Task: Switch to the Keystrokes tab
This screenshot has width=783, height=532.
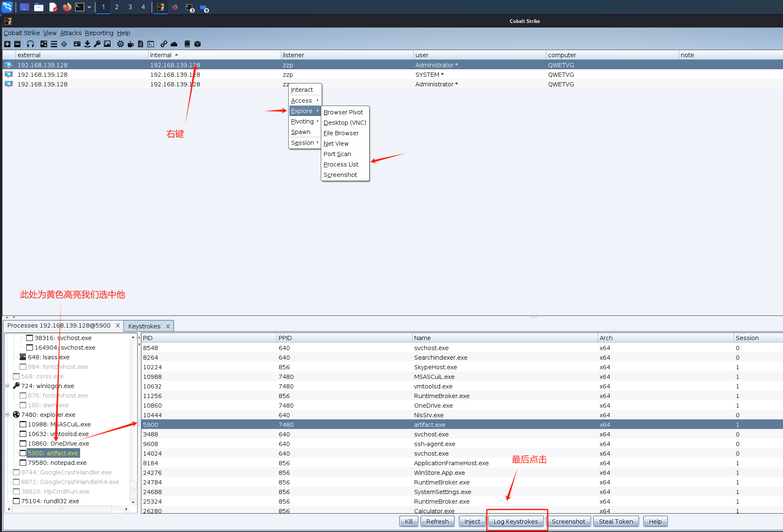Action: tap(144, 326)
